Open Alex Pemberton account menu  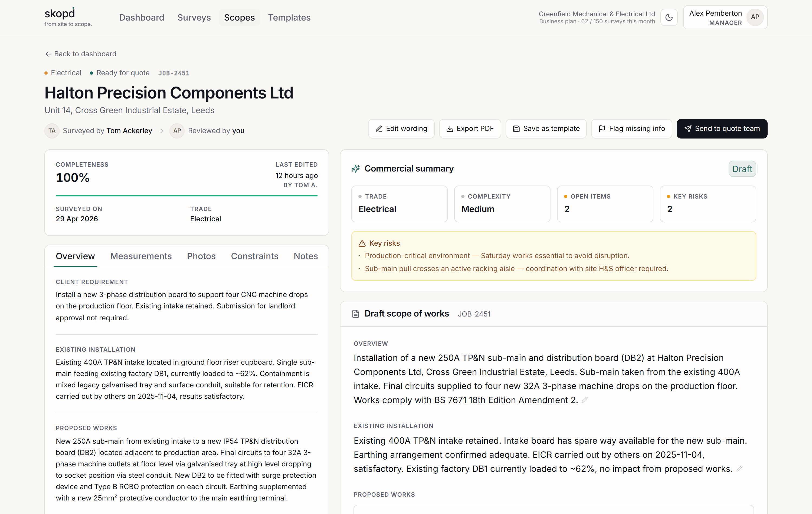click(725, 17)
